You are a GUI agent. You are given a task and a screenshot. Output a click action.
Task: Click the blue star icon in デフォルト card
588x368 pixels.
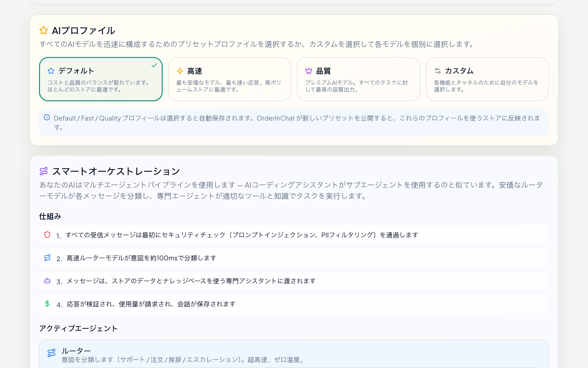coord(51,71)
